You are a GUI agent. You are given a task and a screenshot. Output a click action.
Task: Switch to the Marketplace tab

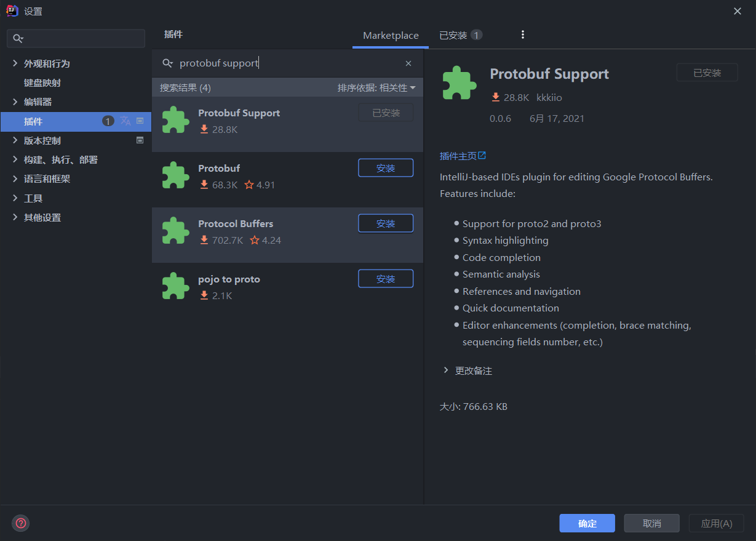coord(391,36)
